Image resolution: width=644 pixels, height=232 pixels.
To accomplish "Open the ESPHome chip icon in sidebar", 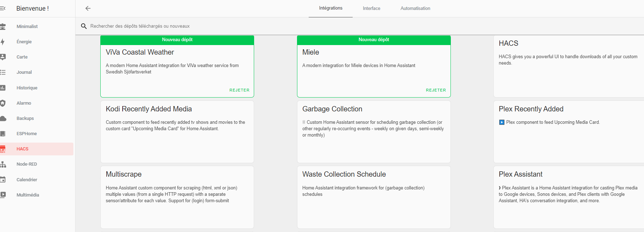I will pos(3,134).
